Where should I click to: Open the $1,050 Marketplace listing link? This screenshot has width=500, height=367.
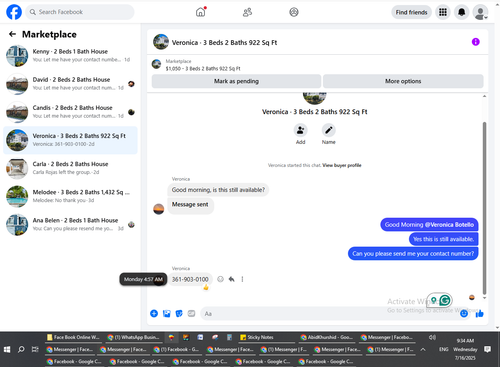(203, 68)
